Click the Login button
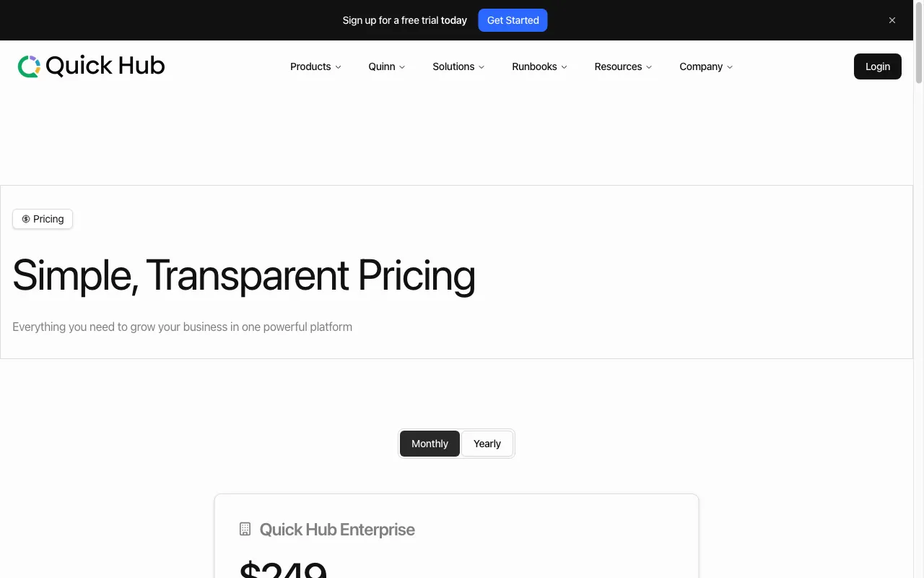The height and width of the screenshot is (578, 924). tap(877, 66)
